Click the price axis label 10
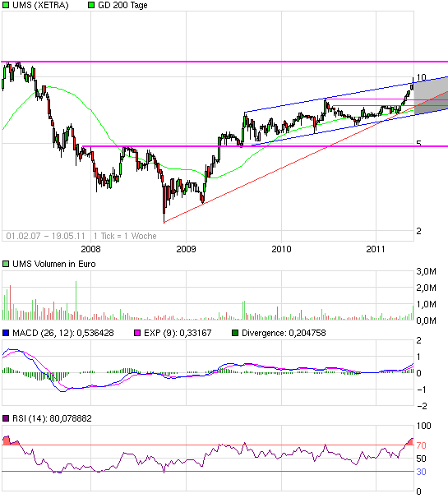448x498 pixels. [422, 77]
